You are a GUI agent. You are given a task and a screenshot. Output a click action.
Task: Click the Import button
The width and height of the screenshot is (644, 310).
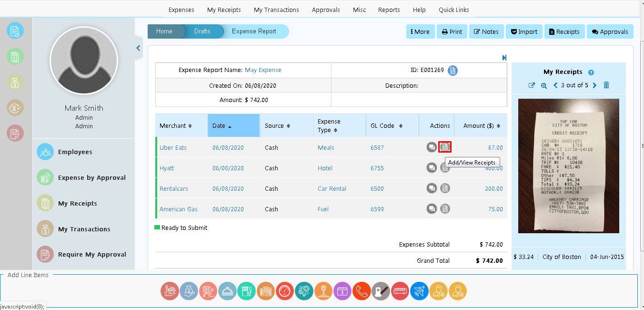click(523, 32)
